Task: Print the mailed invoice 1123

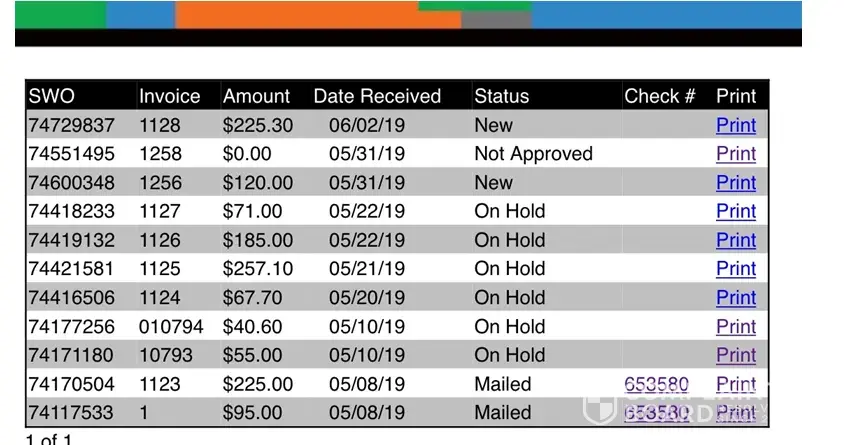Action: (x=736, y=385)
